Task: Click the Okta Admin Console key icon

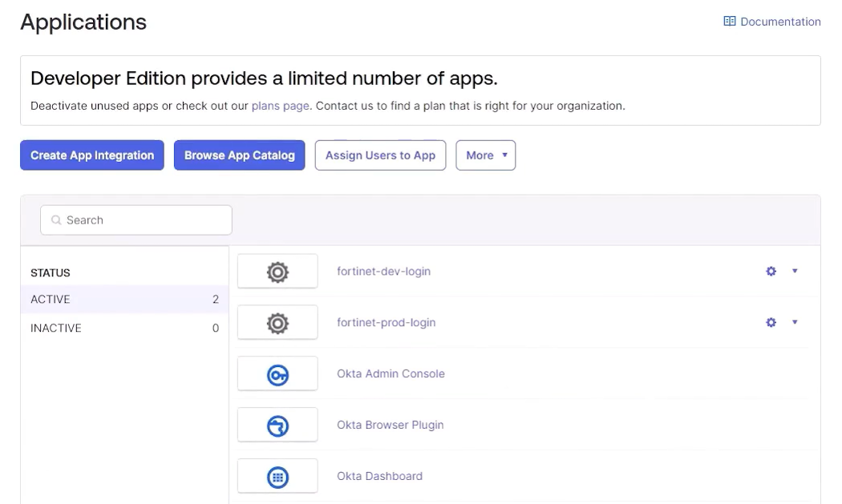Action: 277,375
